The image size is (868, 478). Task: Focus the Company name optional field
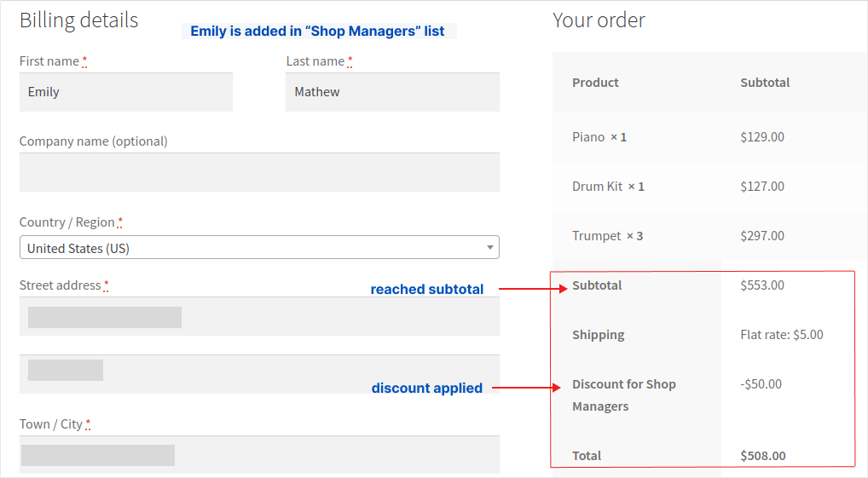(259, 172)
